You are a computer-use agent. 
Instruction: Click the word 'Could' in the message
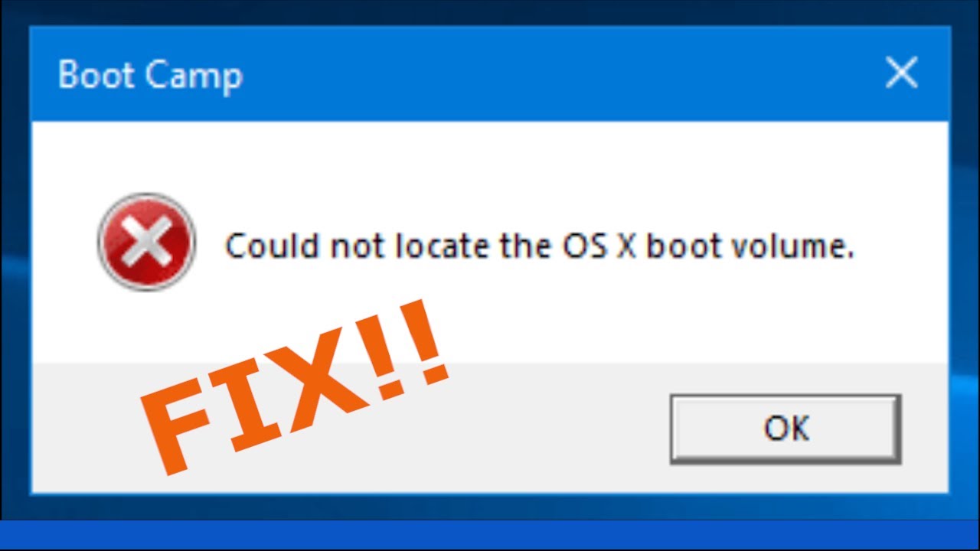click(273, 246)
